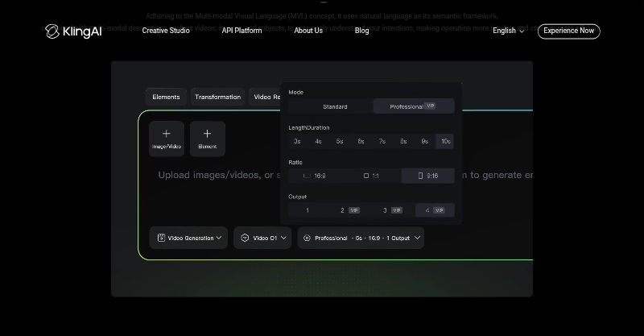Click the LengthDuration label
This screenshot has width=644, height=336.
pos(309,127)
